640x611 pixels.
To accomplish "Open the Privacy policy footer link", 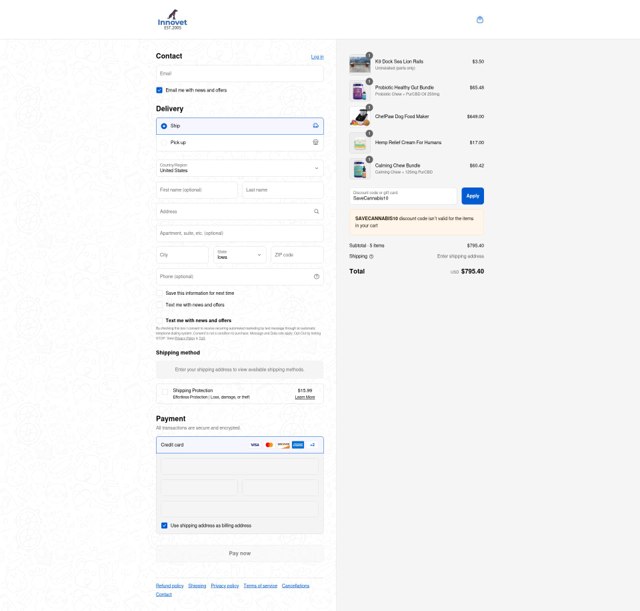I will coord(224,586).
